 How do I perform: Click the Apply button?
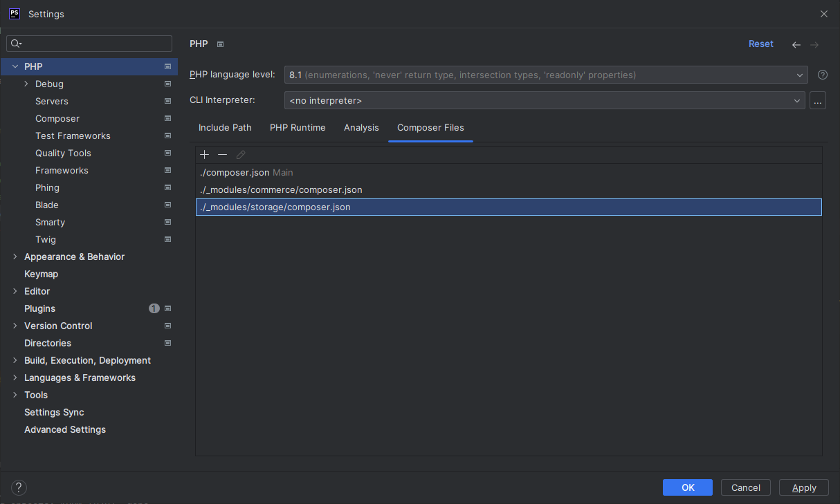(x=803, y=487)
